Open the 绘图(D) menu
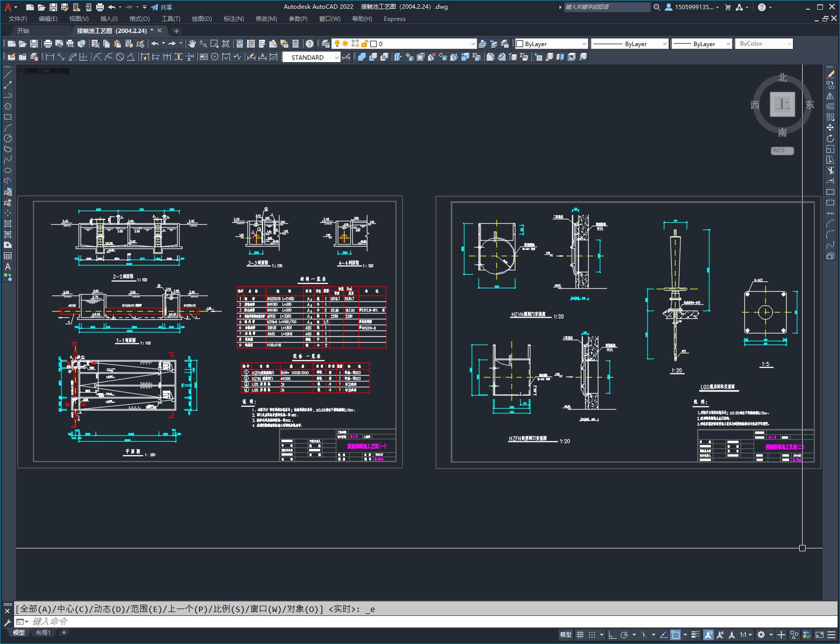The width and height of the screenshot is (840, 644). click(202, 19)
